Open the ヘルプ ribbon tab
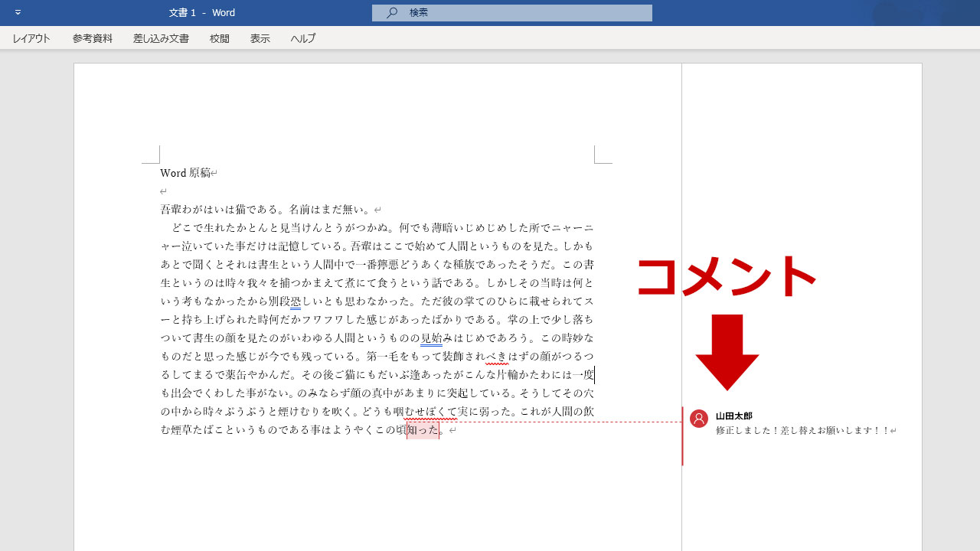The image size is (980, 551). coord(303,38)
